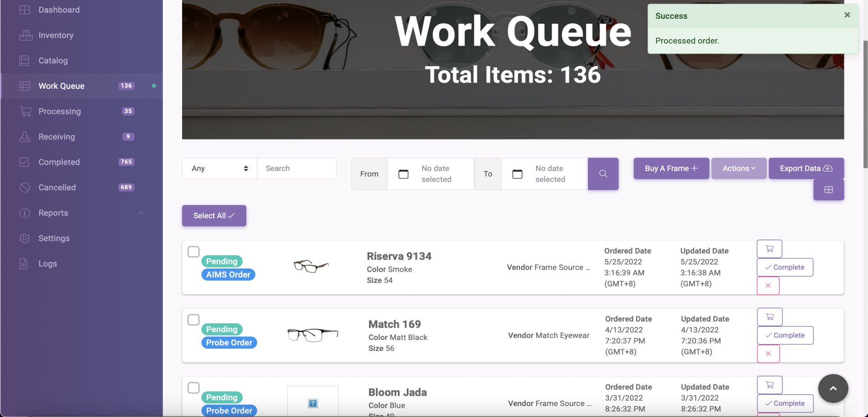Click the Pending tag on Riserva 9134

222,261
